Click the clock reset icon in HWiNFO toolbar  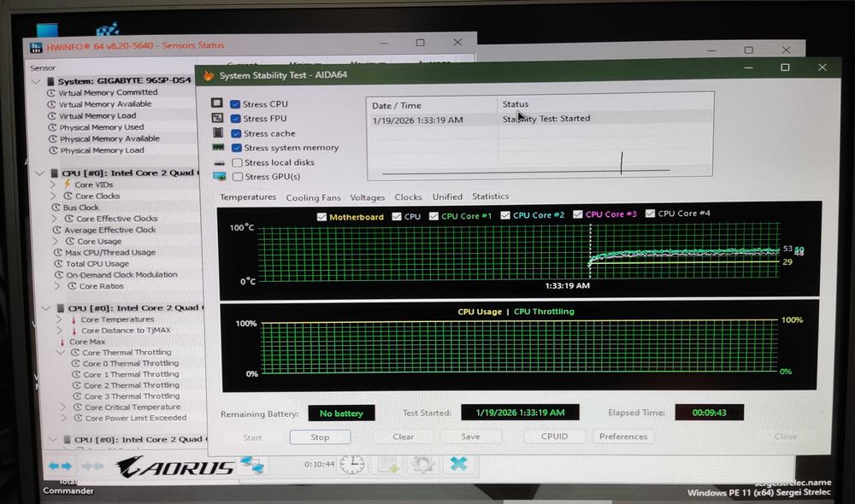[x=352, y=464]
